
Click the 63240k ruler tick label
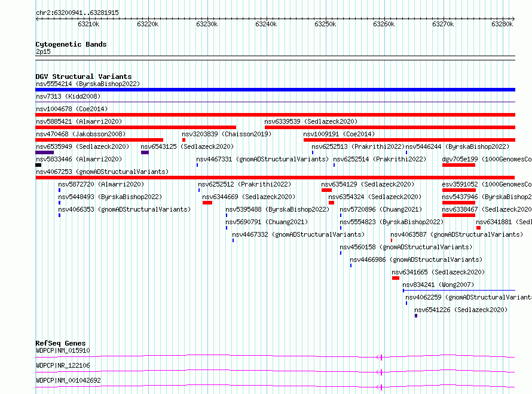click(x=266, y=24)
